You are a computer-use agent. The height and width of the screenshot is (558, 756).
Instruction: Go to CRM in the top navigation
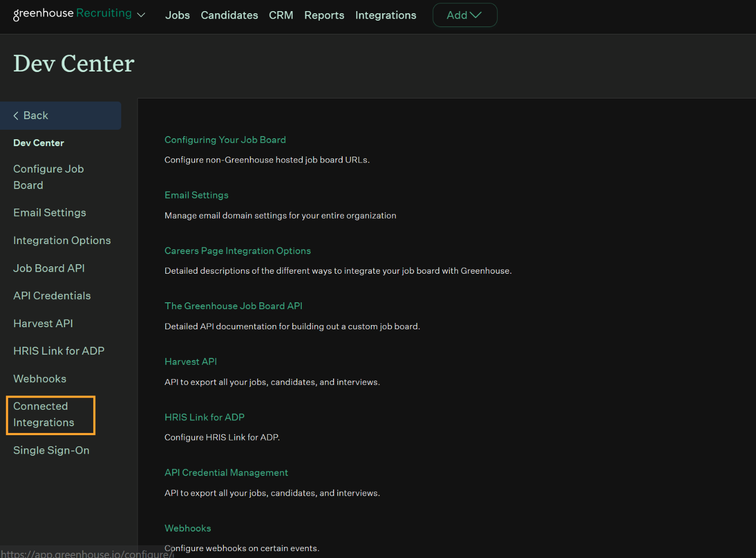coord(281,15)
